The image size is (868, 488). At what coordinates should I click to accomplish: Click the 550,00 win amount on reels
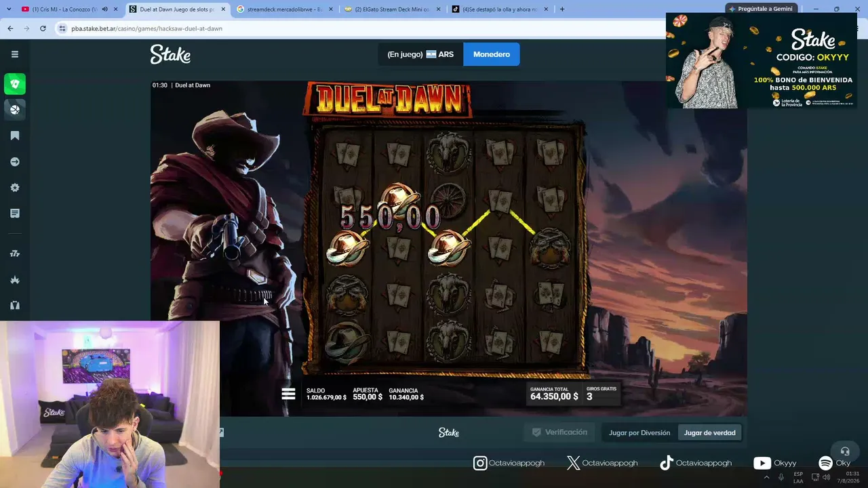(x=390, y=218)
